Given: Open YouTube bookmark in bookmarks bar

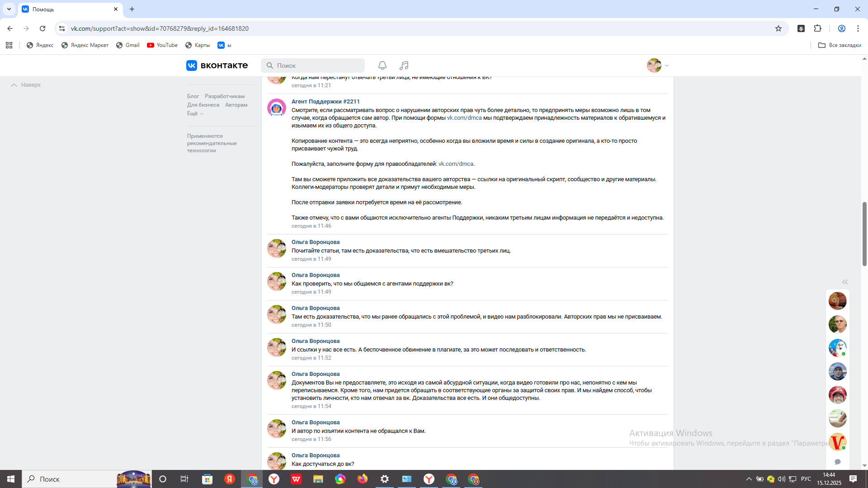Looking at the screenshot, I should [x=162, y=45].
